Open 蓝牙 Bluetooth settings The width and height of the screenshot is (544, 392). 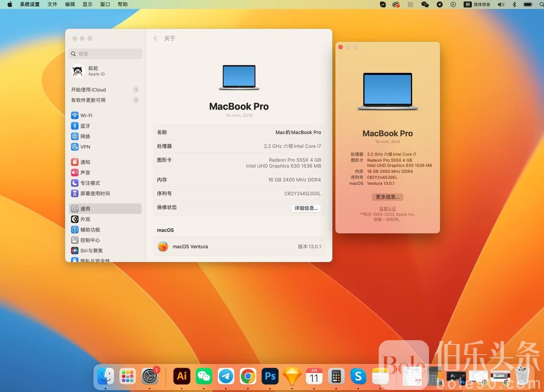85,126
